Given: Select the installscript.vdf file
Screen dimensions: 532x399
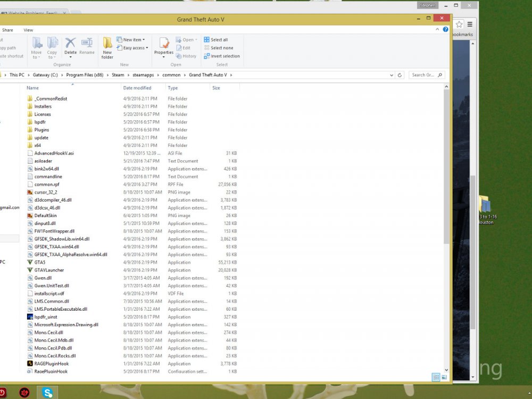Looking at the screenshot, I should pos(45,294).
